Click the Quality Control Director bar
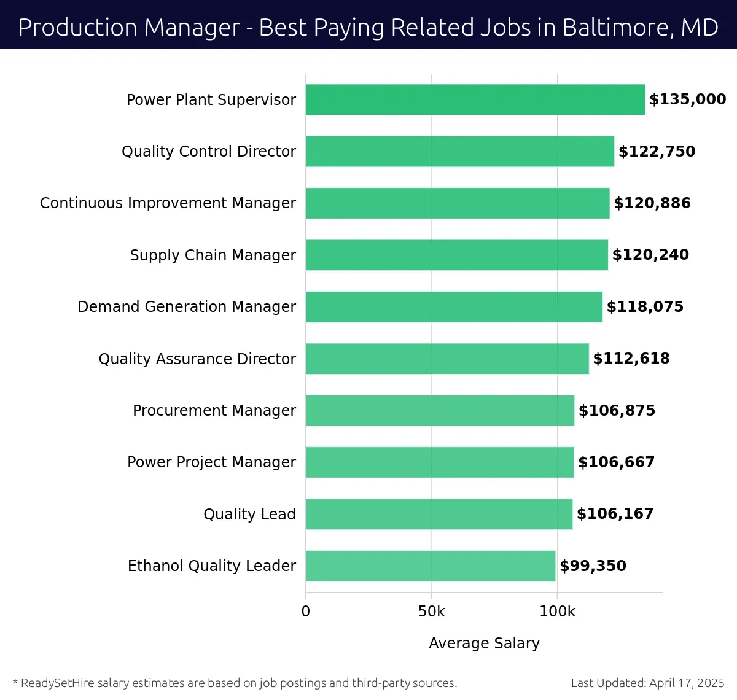 point(460,151)
